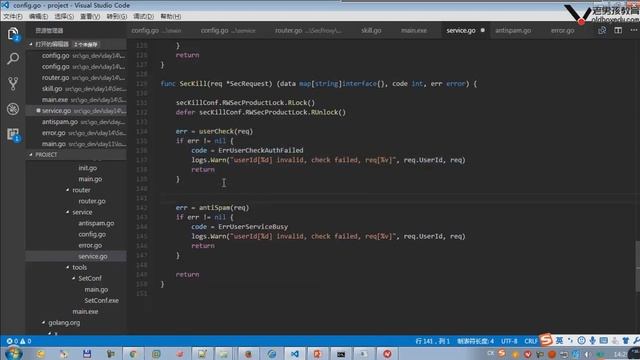Image resolution: width=640 pixels, height=360 pixels.
Task: Switch to the skill.go editor tab
Action: click(371, 30)
